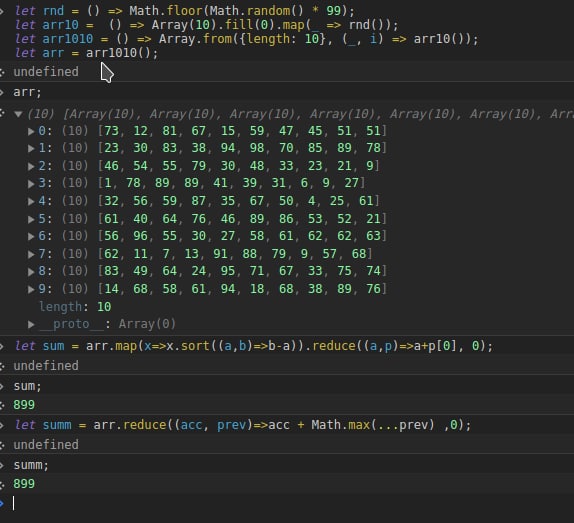
Task: Expand array row 6 starting with 56
Action: (31, 236)
